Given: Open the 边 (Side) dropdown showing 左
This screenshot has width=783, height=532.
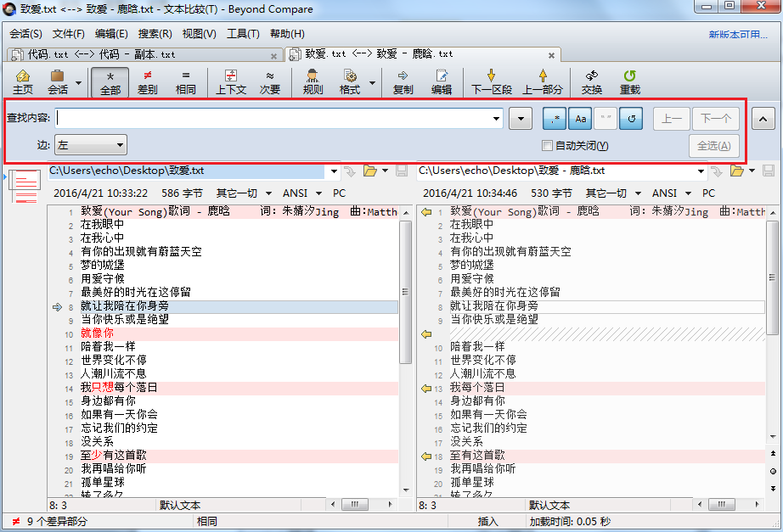Looking at the screenshot, I should 90,145.
